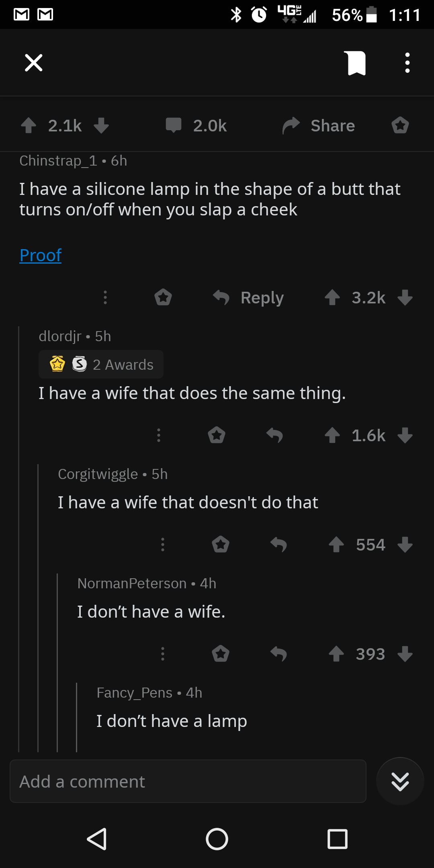Upvote Chinstrap_1's comment with 3.2k
The image size is (434, 868).
[332, 298]
